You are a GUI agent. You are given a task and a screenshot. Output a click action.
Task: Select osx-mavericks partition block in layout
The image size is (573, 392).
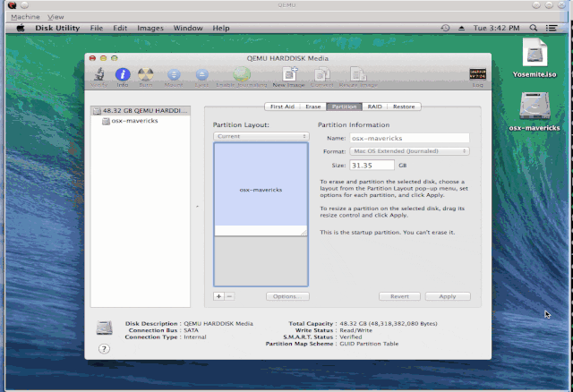click(x=261, y=189)
